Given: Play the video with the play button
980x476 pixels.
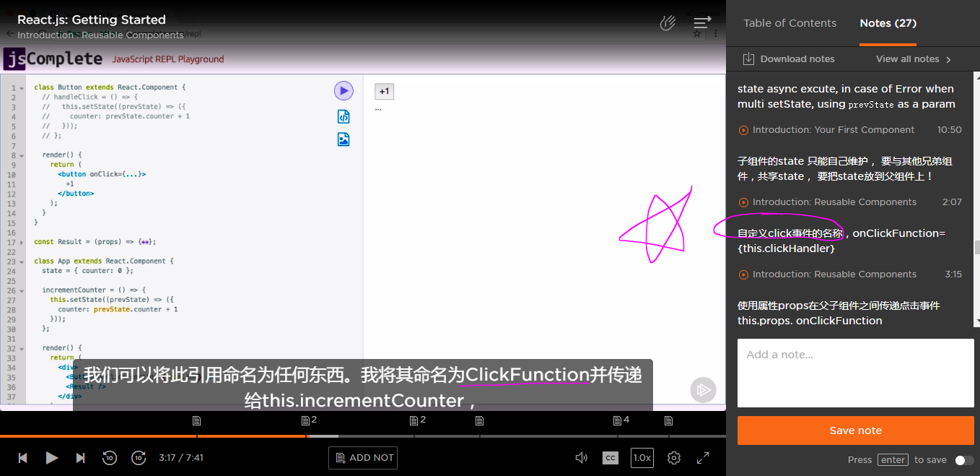Looking at the screenshot, I should coord(52,457).
